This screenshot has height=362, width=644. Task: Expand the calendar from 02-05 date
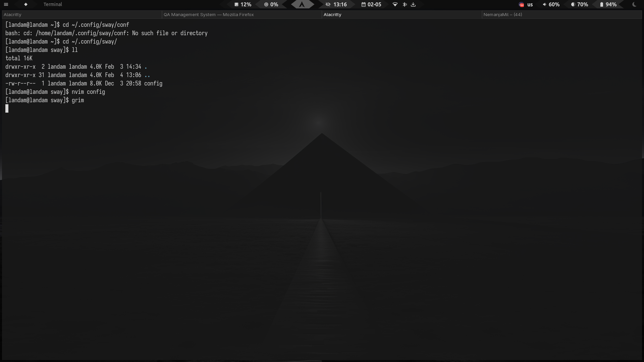coord(371,4)
